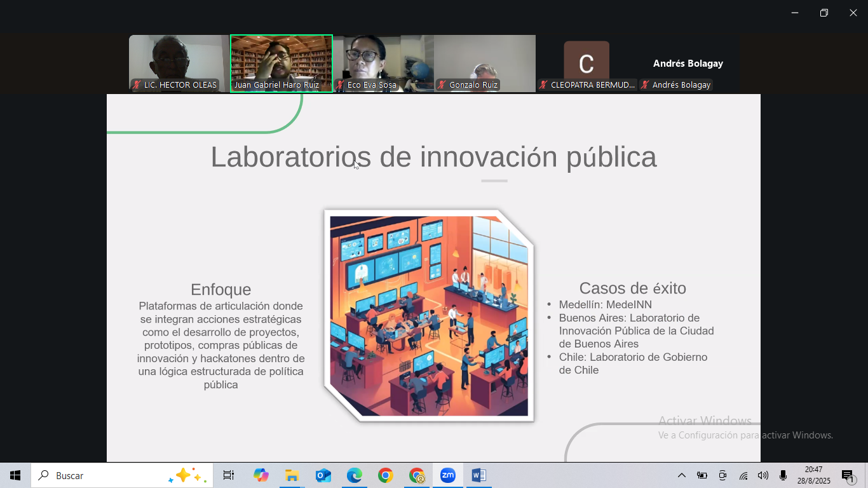Image resolution: width=868 pixels, height=488 pixels.
Task: Open Google Chrome from the taskbar
Action: 385,475
